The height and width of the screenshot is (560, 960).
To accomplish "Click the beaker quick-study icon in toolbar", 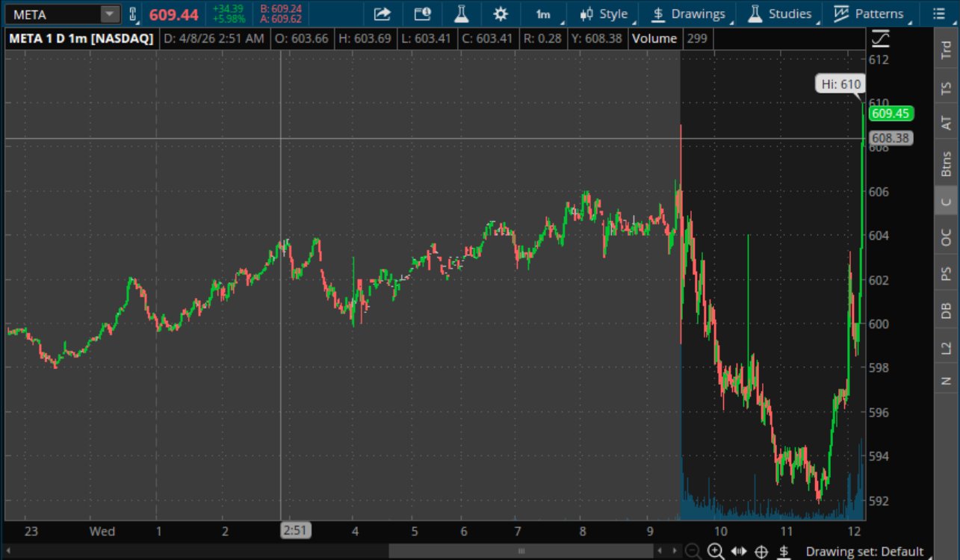I will tap(461, 13).
